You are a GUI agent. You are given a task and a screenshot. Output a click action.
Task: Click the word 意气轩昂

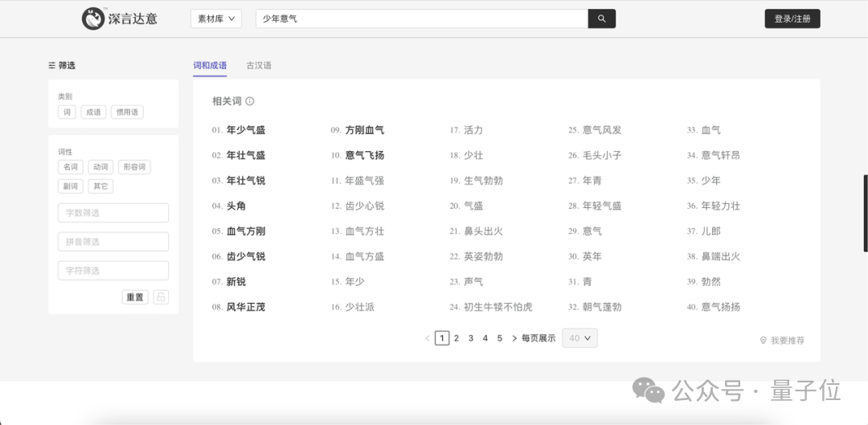(721, 156)
